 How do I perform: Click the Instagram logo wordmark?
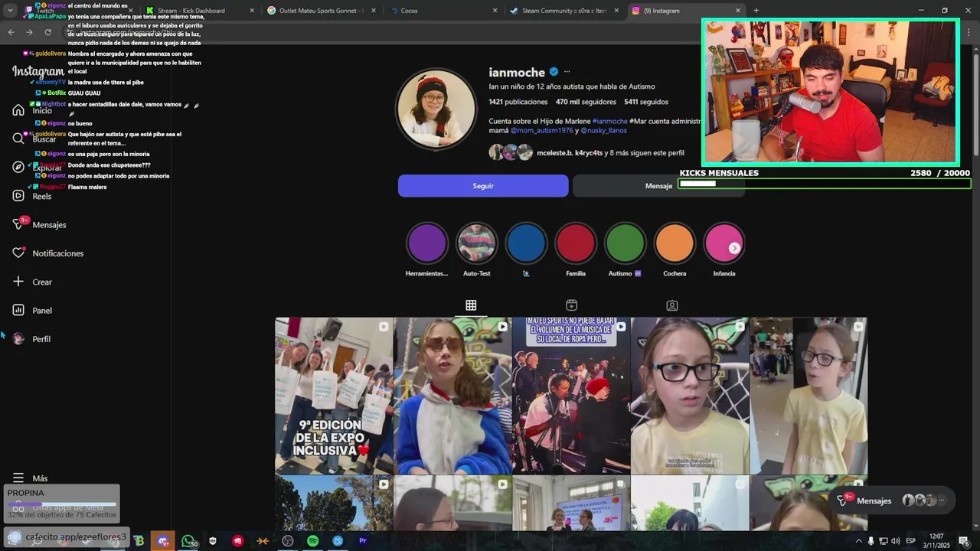38,71
